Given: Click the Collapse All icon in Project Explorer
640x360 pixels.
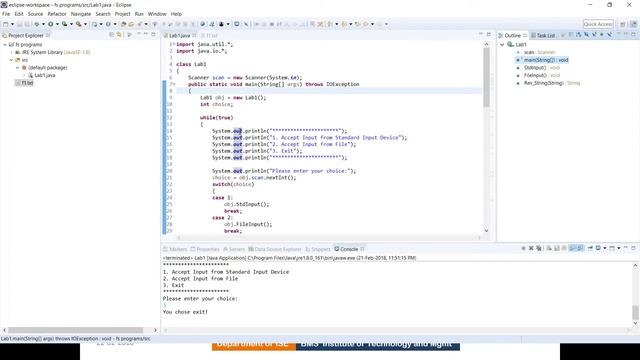Looking at the screenshot, I should click(x=111, y=35).
